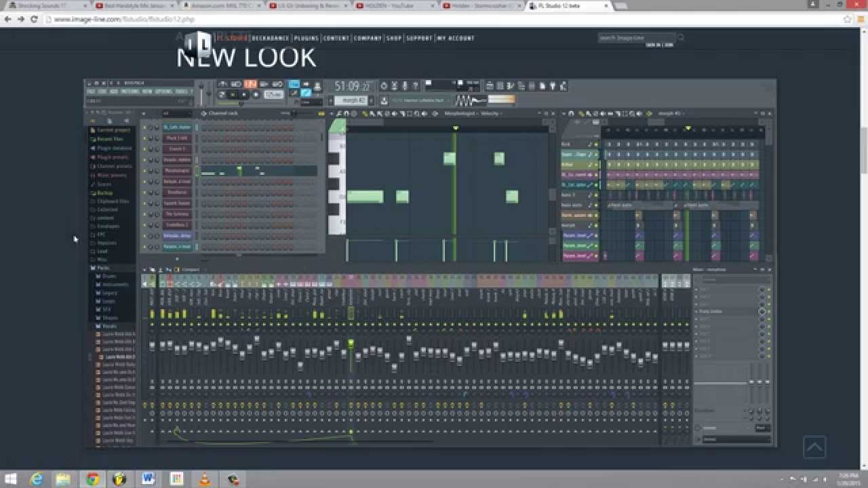Open the OPTIONS menu in FL Studio

click(x=163, y=91)
